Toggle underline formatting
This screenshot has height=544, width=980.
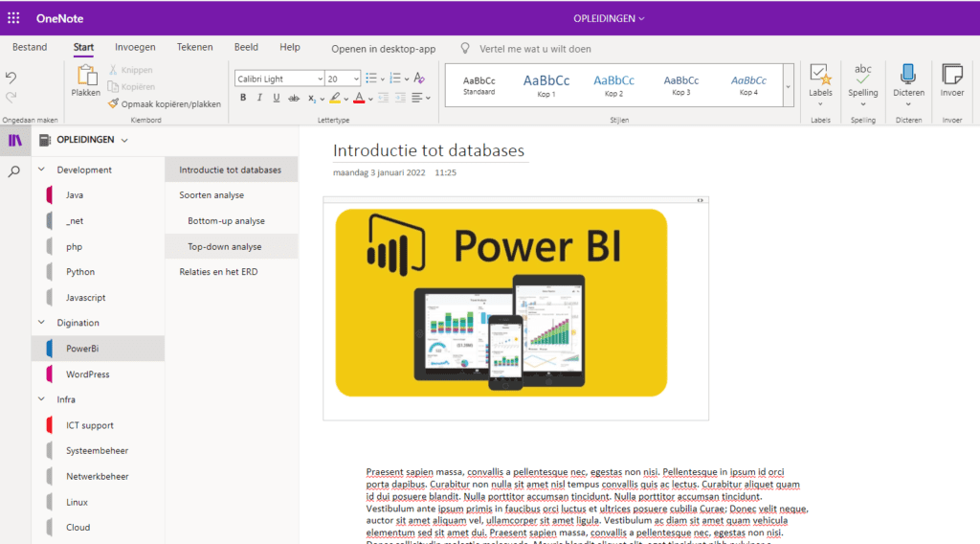pos(277,98)
